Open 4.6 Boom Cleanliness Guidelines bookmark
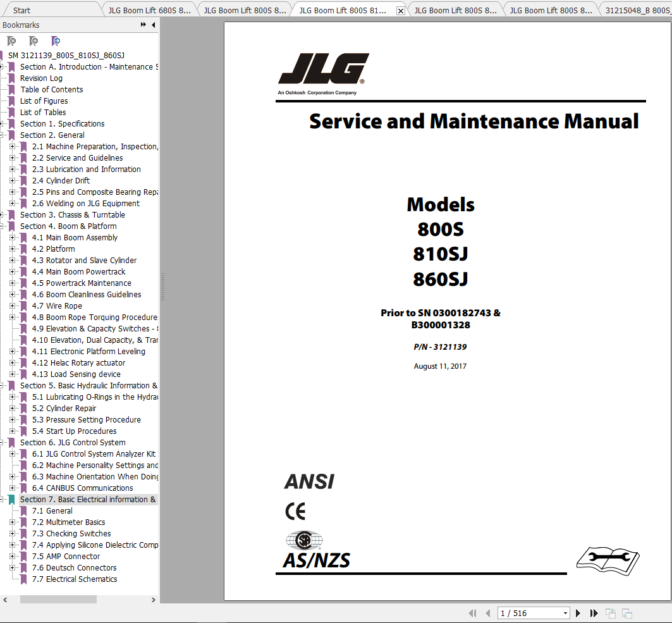Screen dimensions: 672x623 [x=86, y=295]
